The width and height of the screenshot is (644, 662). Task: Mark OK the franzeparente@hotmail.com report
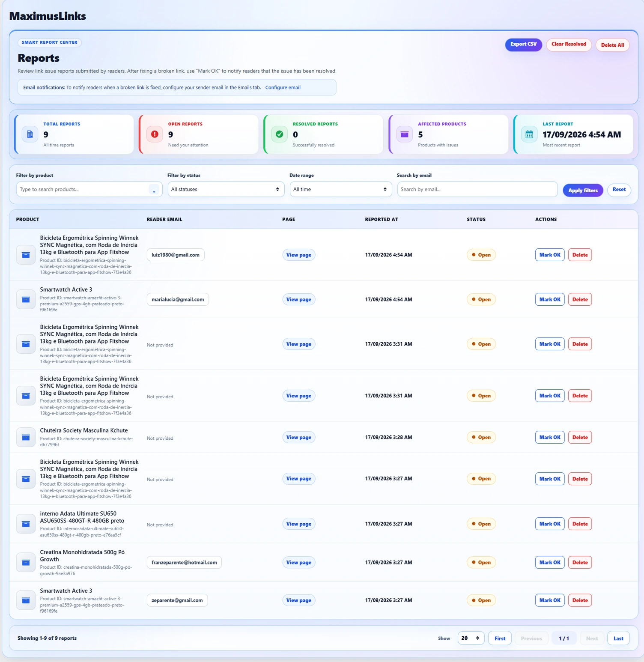tap(550, 562)
